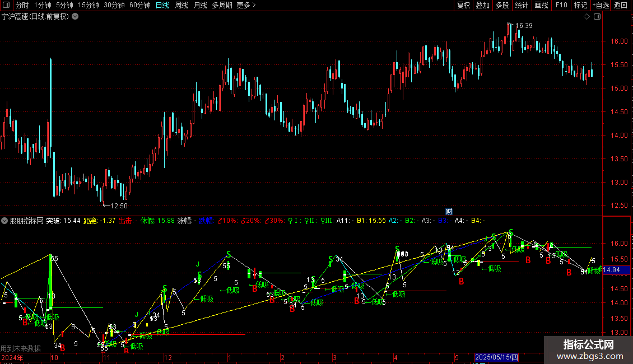Select the 15分钟 period tab
The height and width of the screenshot is (364, 633).
pos(88,5)
